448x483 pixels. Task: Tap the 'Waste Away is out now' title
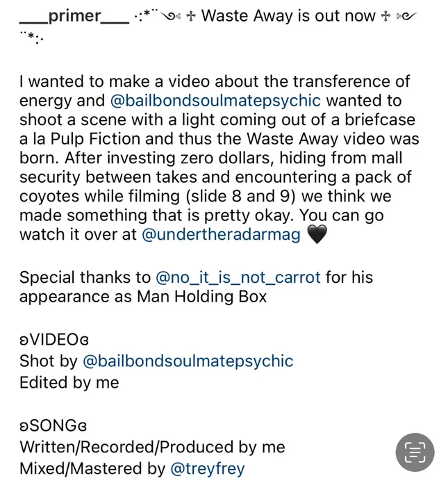pyautogui.click(x=288, y=16)
